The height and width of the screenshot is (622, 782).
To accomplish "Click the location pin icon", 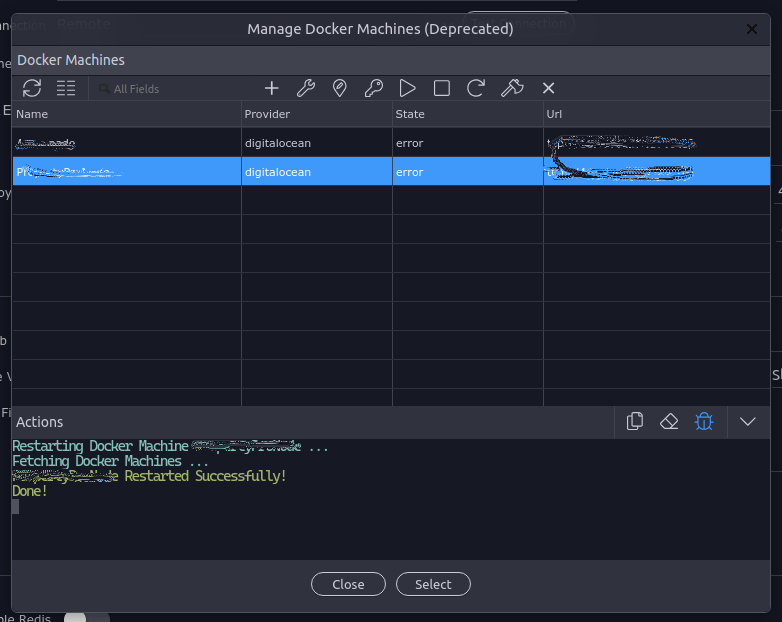I will [x=340, y=88].
